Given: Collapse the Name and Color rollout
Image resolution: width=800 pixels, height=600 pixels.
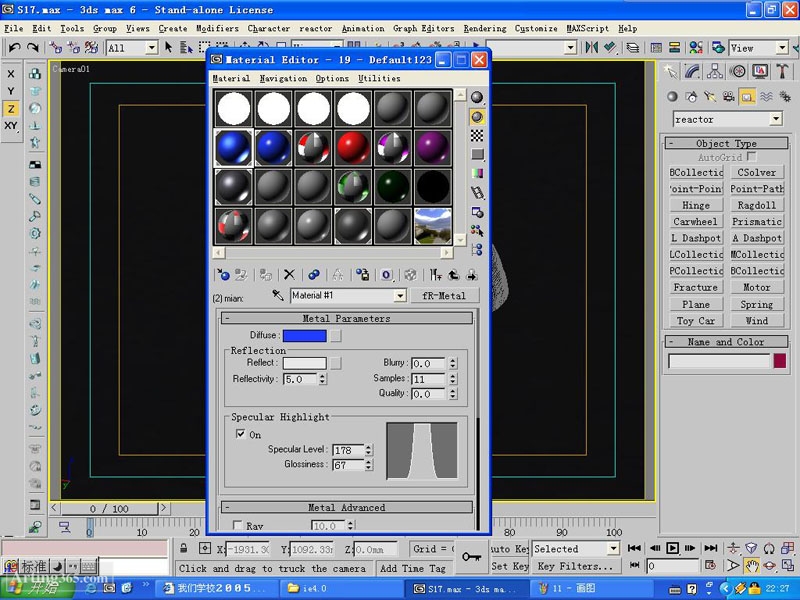Looking at the screenshot, I should point(727,342).
